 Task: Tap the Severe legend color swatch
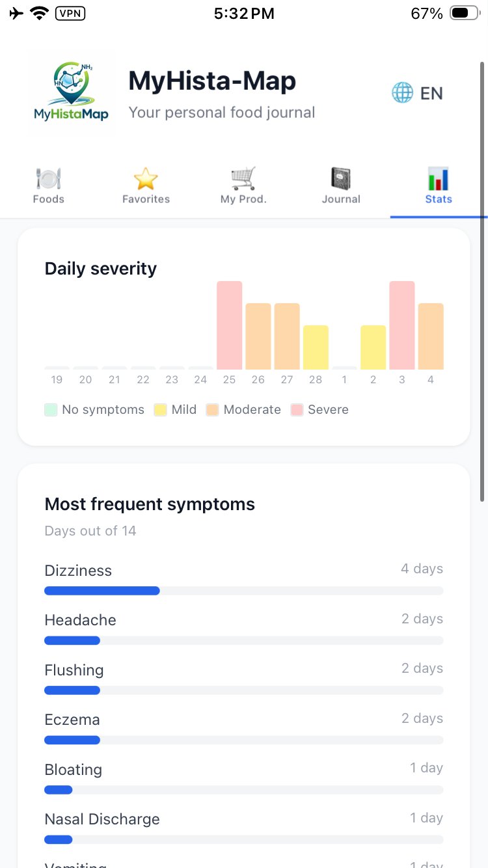tap(297, 410)
